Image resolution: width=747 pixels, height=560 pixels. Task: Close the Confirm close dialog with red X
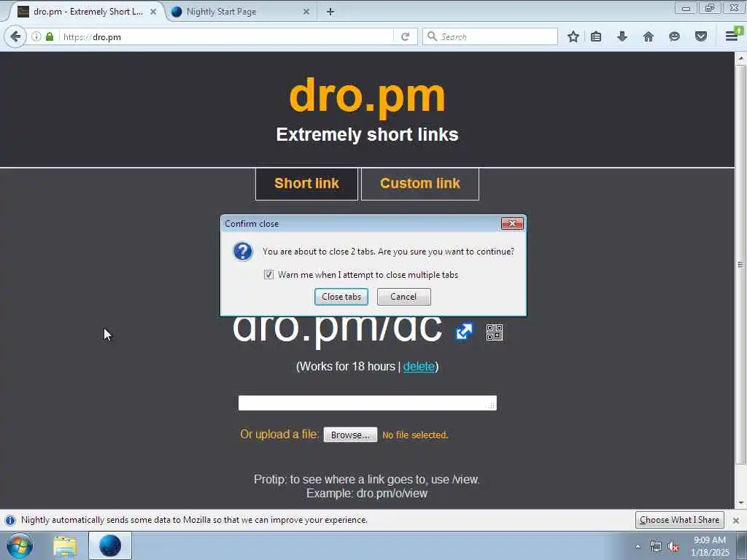pos(512,223)
